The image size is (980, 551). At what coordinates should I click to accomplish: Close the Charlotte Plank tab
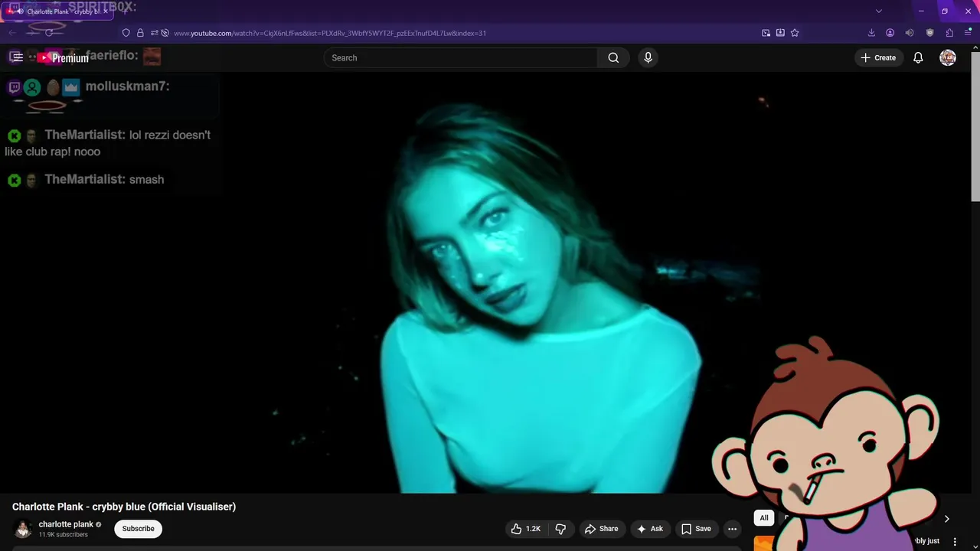(106, 11)
